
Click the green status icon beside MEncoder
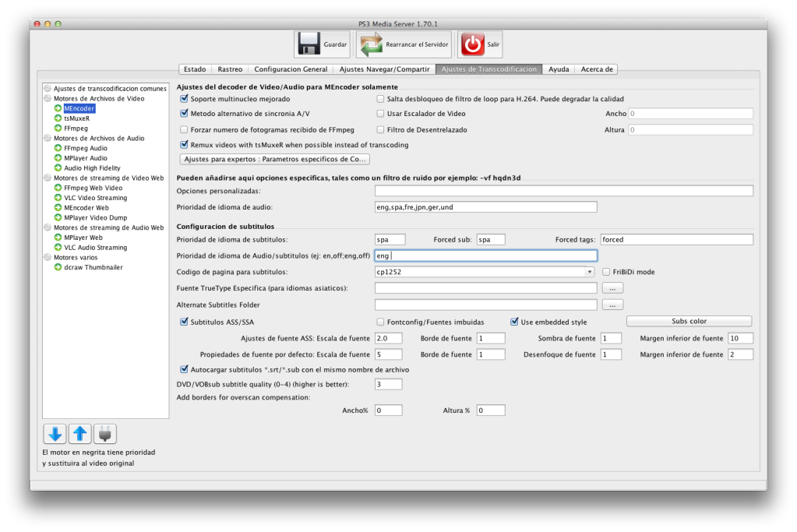coord(58,108)
